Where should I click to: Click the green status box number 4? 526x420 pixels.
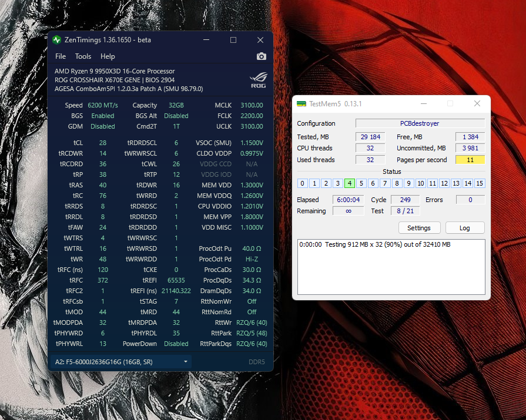click(349, 183)
